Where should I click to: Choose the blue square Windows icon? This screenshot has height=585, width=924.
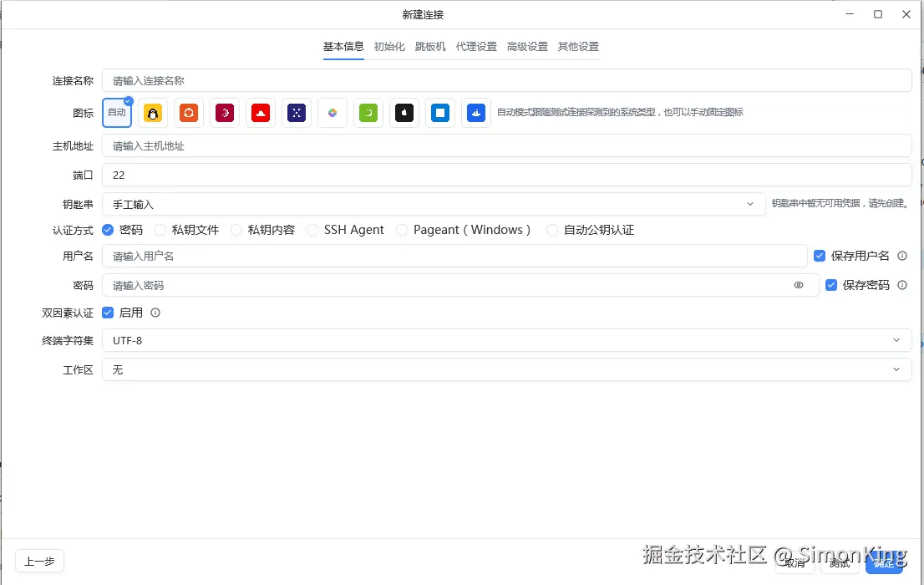pyautogui.click(x=440, y=113)
